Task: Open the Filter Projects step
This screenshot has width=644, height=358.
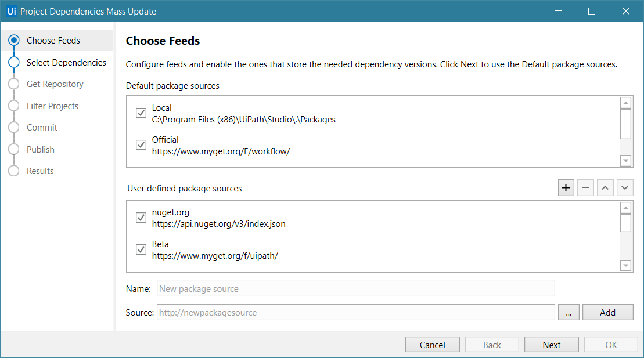Action: pyautogui.click(x=53, y=106)
